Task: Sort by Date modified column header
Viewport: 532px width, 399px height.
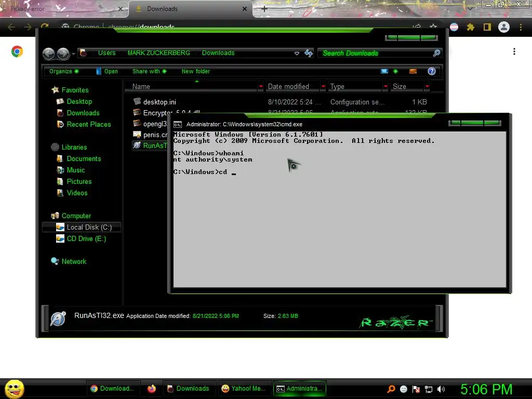Action: tap(292, 87)
